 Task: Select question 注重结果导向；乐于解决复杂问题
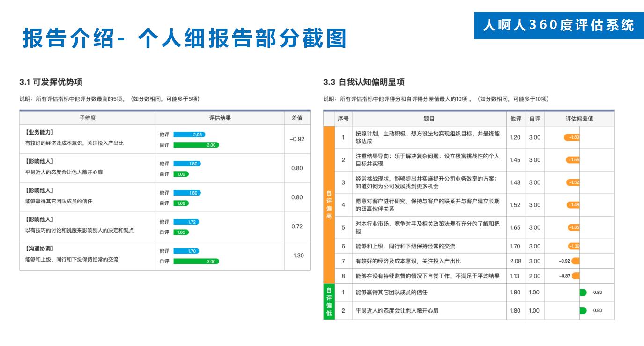point(428,160)
